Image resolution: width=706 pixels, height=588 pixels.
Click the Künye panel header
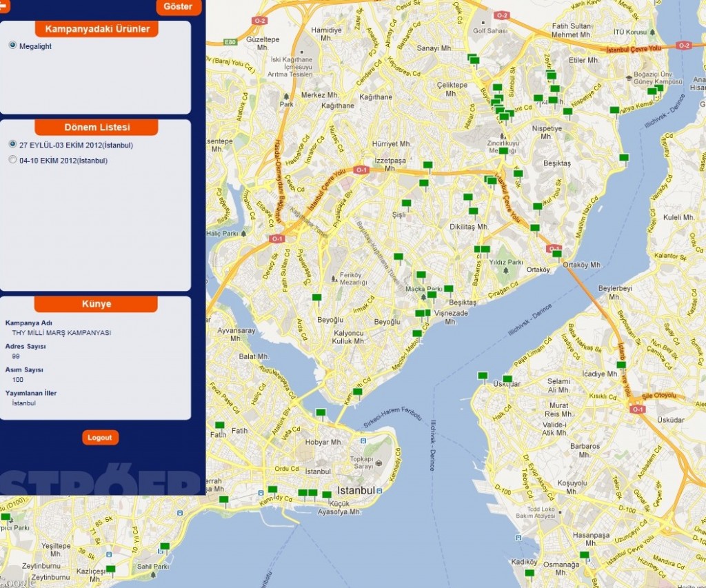point(96,304)
